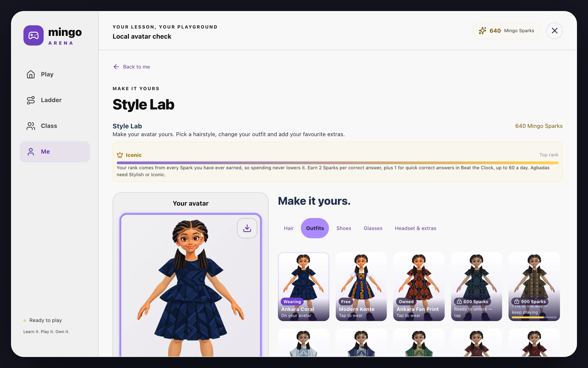The width and height of the screenshot is (588, 368).
Task: Click the Wearing badge on Ankara Coral
Action: 292,302
